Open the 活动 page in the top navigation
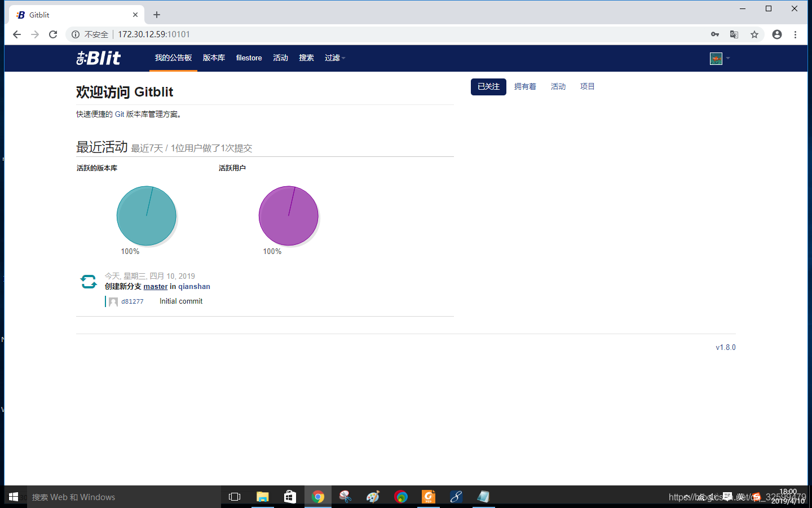Screen dimensions: 812x508 pyautogui.click(x=280, y=58)
